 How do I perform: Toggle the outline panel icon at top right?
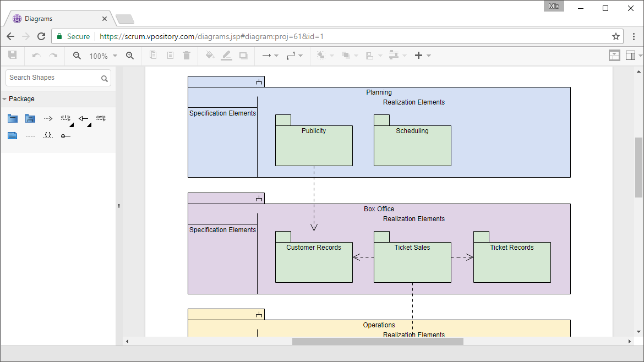[x=614, y=56]
